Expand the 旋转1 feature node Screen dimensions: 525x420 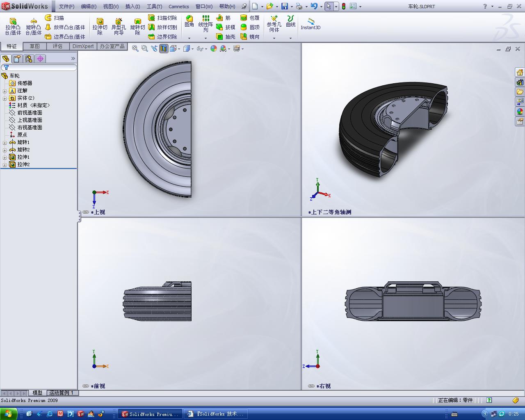pos(5,143)
